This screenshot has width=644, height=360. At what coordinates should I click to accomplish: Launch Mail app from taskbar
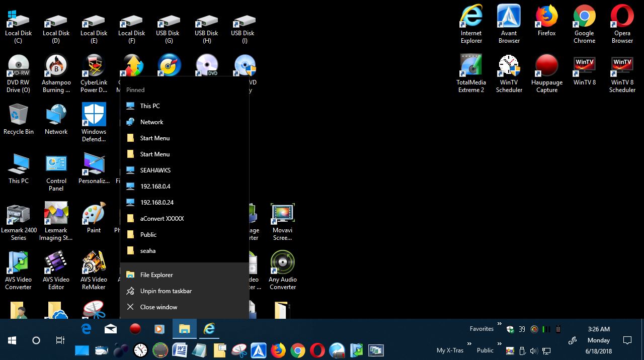111,329
